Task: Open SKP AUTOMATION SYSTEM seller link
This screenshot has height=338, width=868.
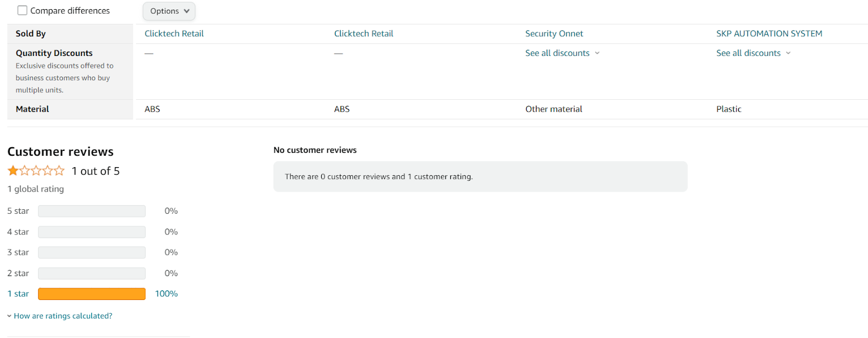Action: [769, 34]
